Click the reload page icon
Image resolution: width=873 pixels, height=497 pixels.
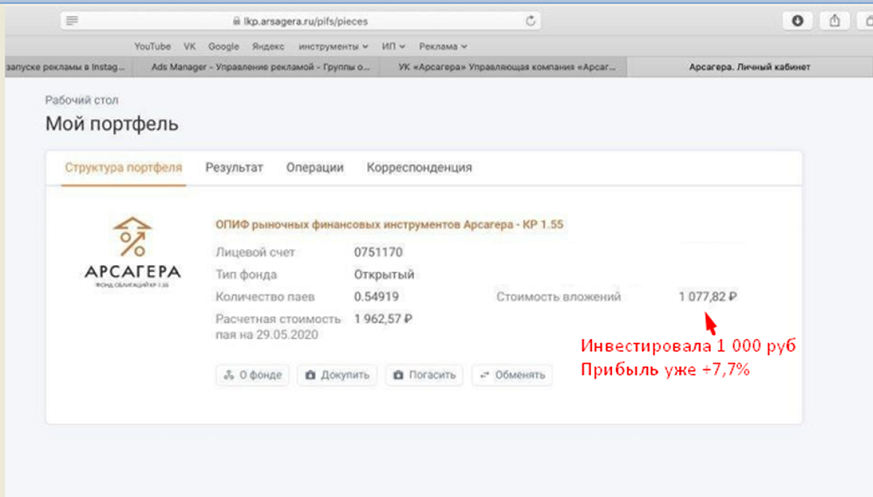click(532, 20)
